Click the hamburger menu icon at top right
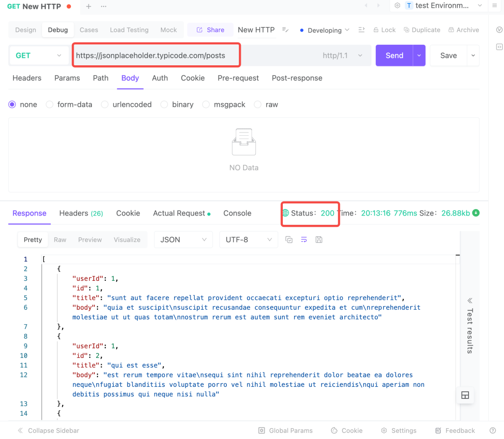The image size is (504, 439). tap(495, 6)
